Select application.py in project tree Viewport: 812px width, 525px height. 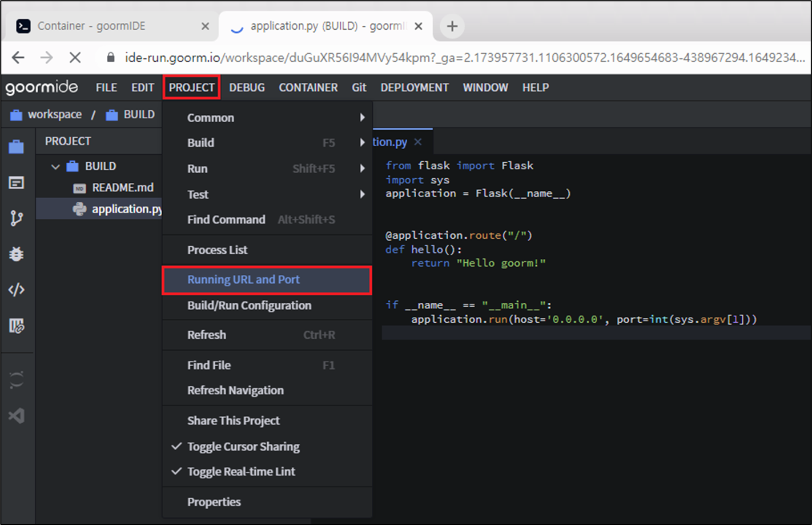pyautogui.click(x=99, y=209)
